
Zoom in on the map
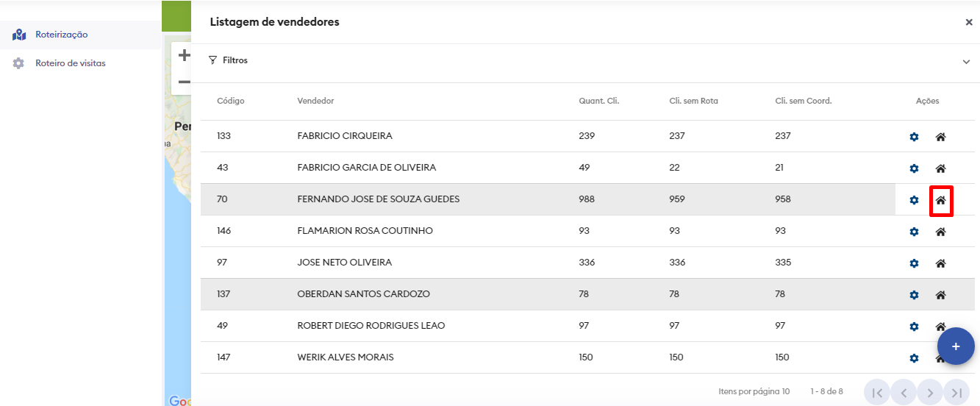[x=184, y=55]
